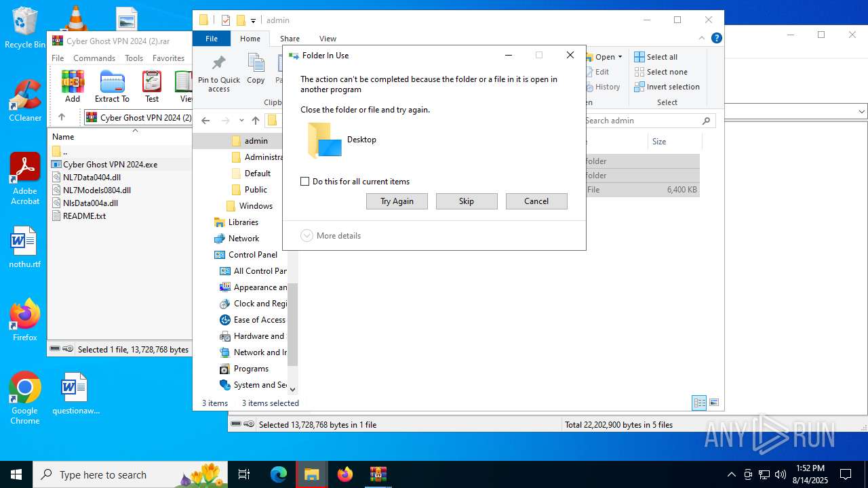The image size is (868, 488).
Task: Click the taskbar search box
Action: click(130, 474)
